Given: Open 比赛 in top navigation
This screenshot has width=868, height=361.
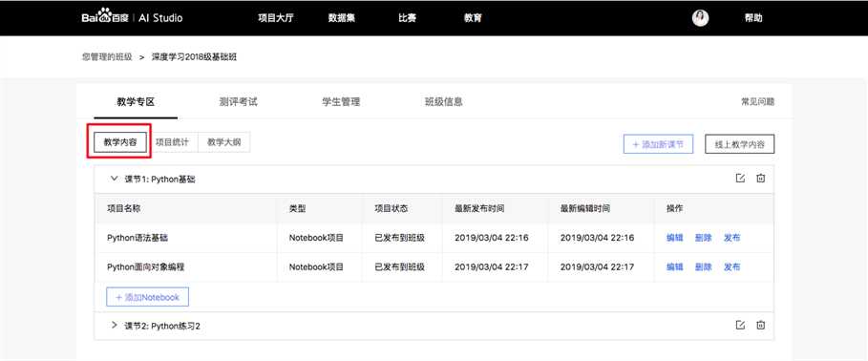Looking at the screenshot, I should click(407, 18).
